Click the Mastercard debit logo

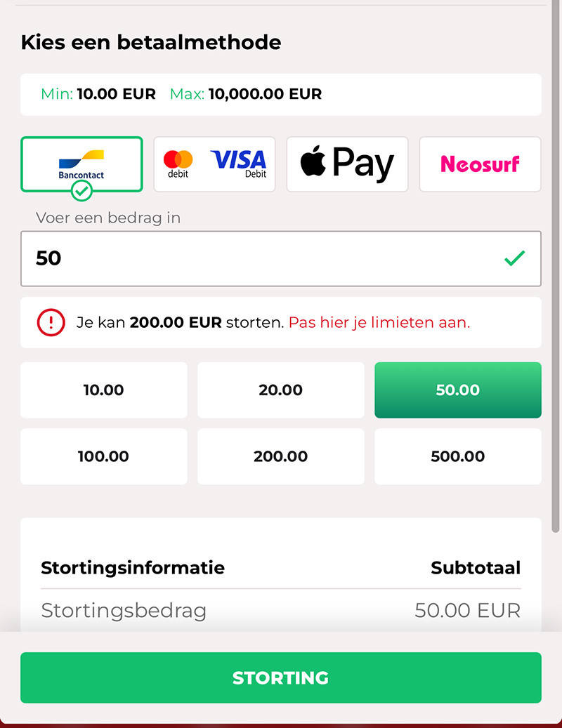pyautogui.click(x=177, y=163)
